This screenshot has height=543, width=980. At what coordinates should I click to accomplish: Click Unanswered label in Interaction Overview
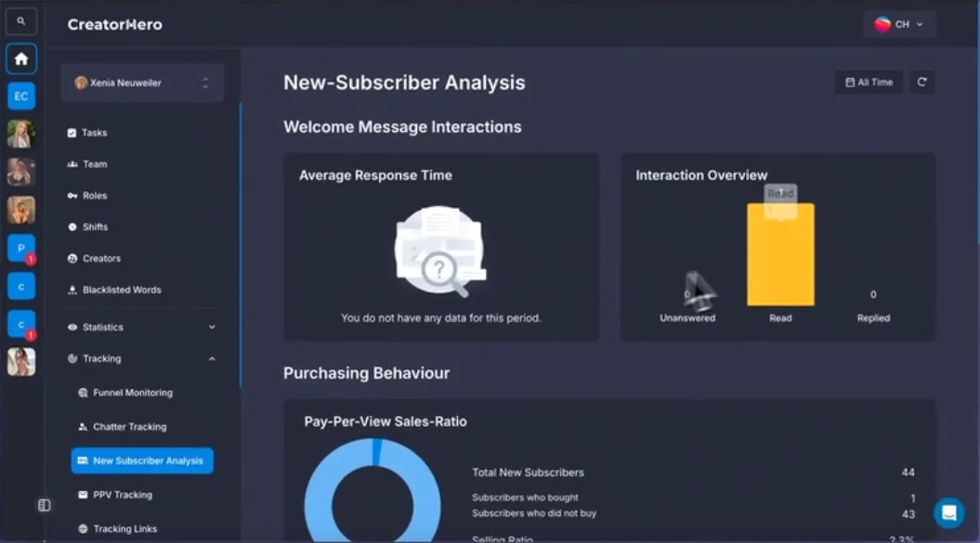687,318
